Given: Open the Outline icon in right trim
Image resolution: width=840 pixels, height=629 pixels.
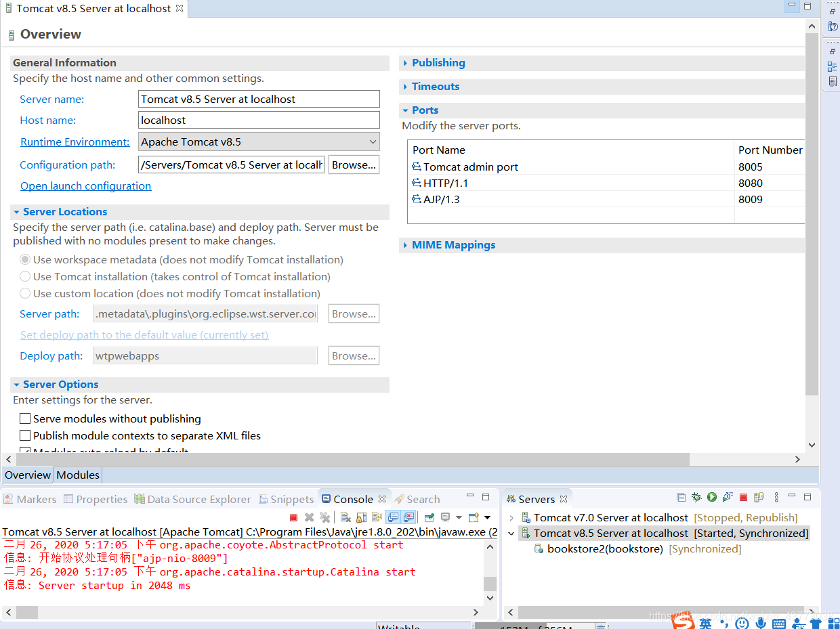Looking at the screenshot, I should [833, 66].
